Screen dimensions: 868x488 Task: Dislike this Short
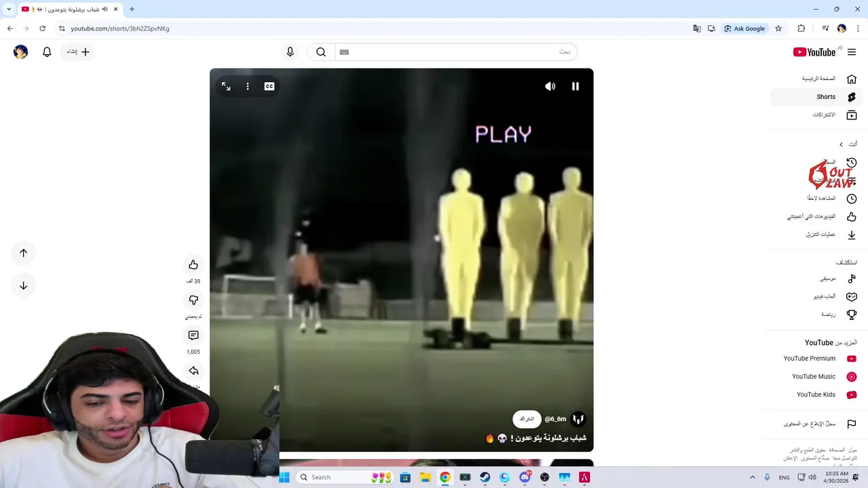tap(193, 300)
